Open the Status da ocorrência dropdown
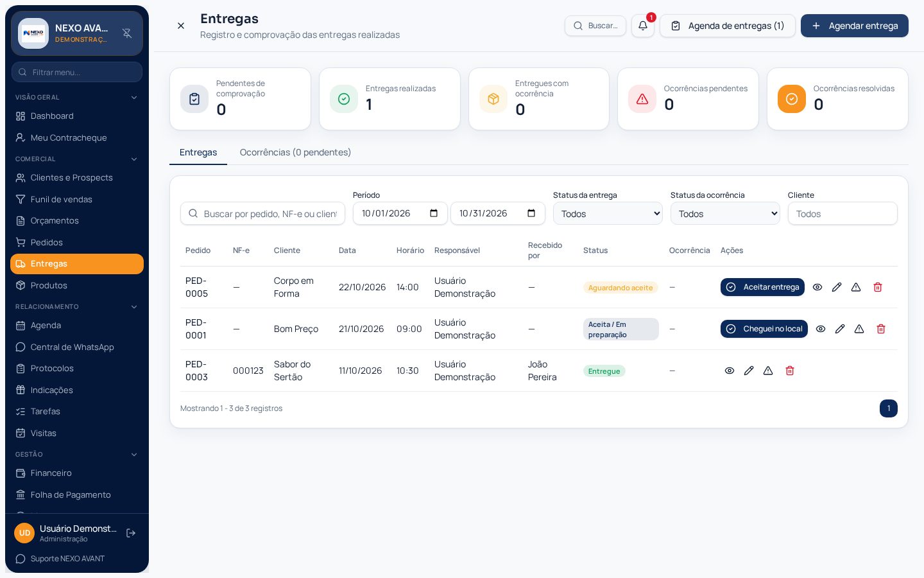The image size is (924, 578). tap(725, 213)
